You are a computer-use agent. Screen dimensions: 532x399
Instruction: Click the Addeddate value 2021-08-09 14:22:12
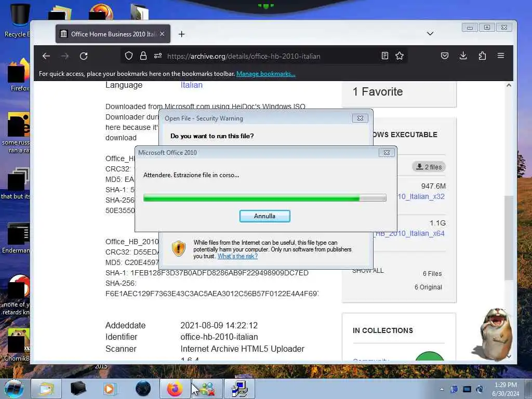[x=219, y=325]
